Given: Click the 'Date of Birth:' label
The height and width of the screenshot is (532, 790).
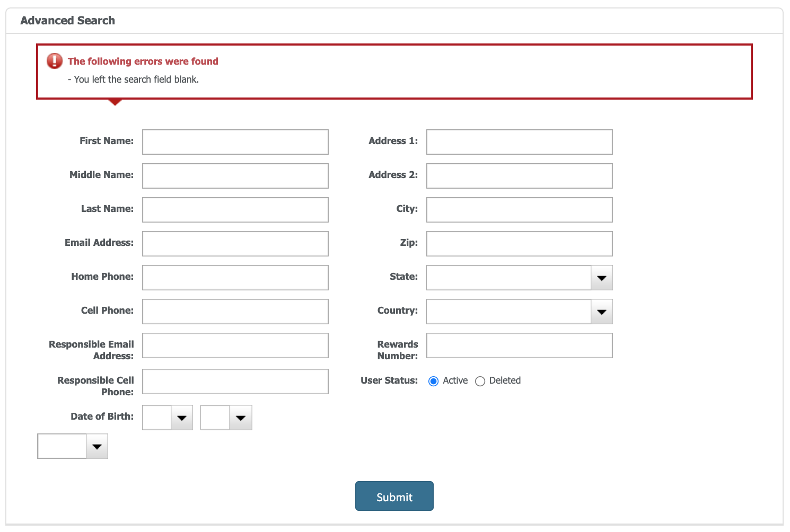Looking at the screenshot, I should [x=102, y=416].
